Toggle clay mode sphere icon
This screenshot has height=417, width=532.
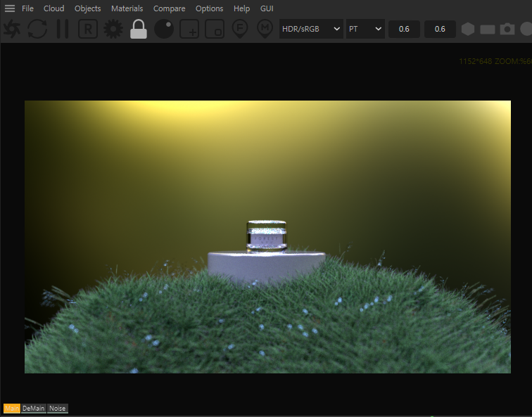tap(164, 29)
